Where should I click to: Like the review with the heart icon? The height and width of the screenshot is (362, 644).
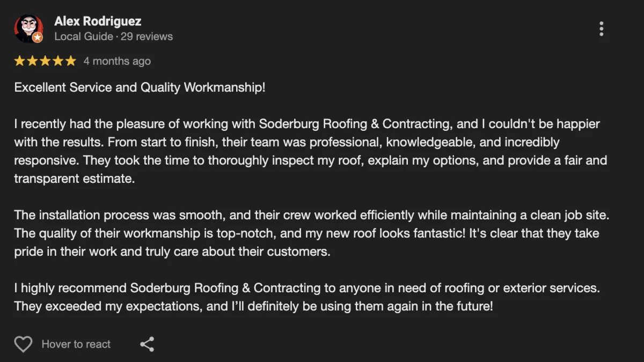point(23,344)
